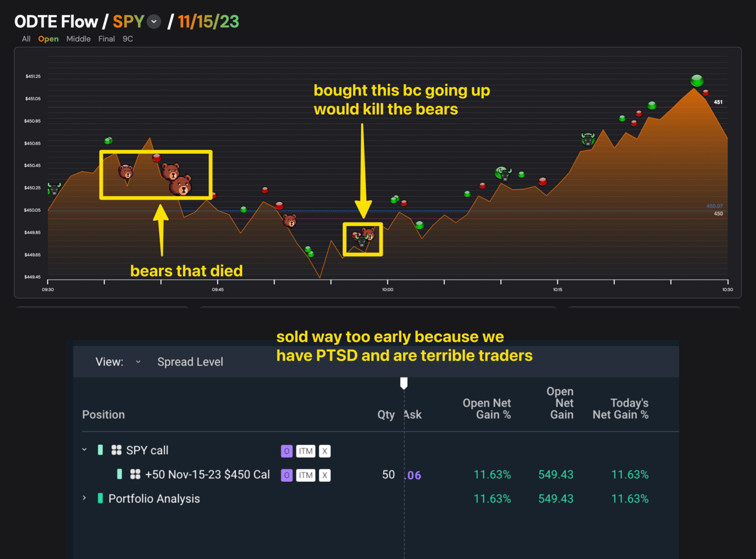Sort by Open Net Gain % header
756x559 pixels.
[487, 409]
